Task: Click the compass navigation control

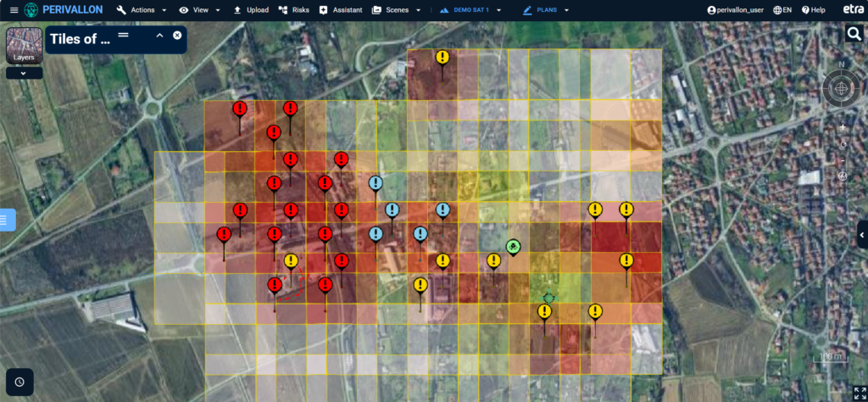Action: 841,87
